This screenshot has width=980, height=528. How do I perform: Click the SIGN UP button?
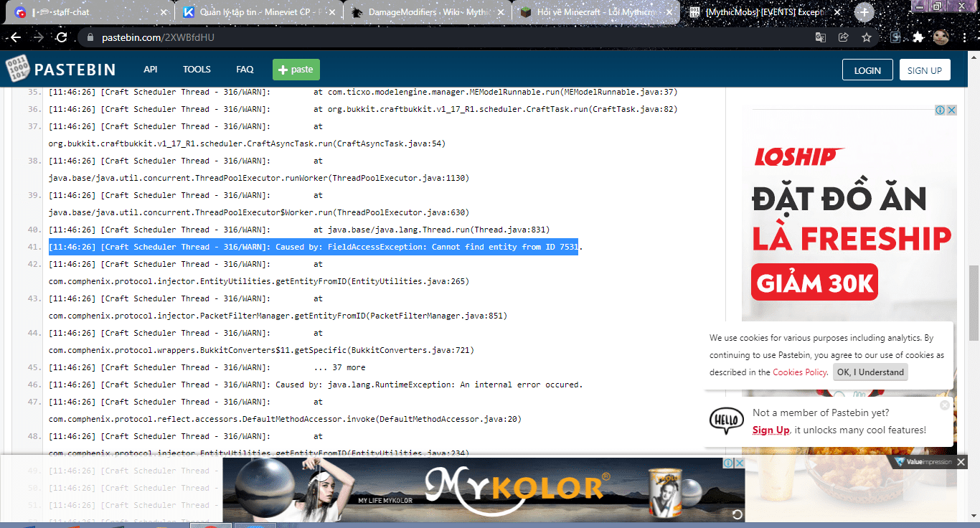click(925, 70)
